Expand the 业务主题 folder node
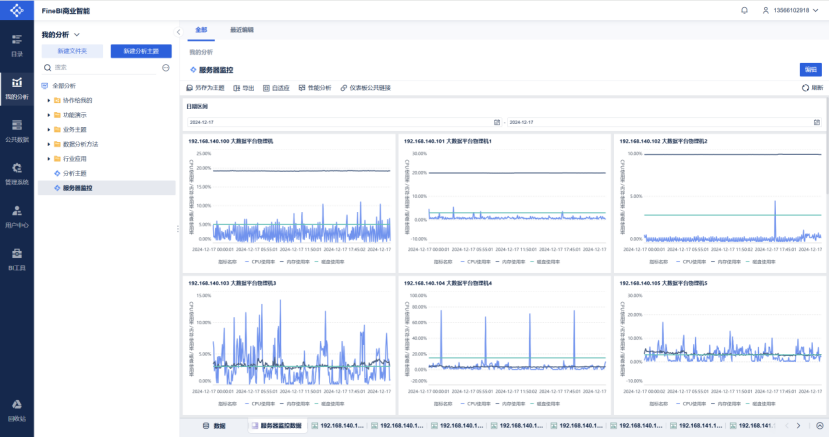 [48, 129]
